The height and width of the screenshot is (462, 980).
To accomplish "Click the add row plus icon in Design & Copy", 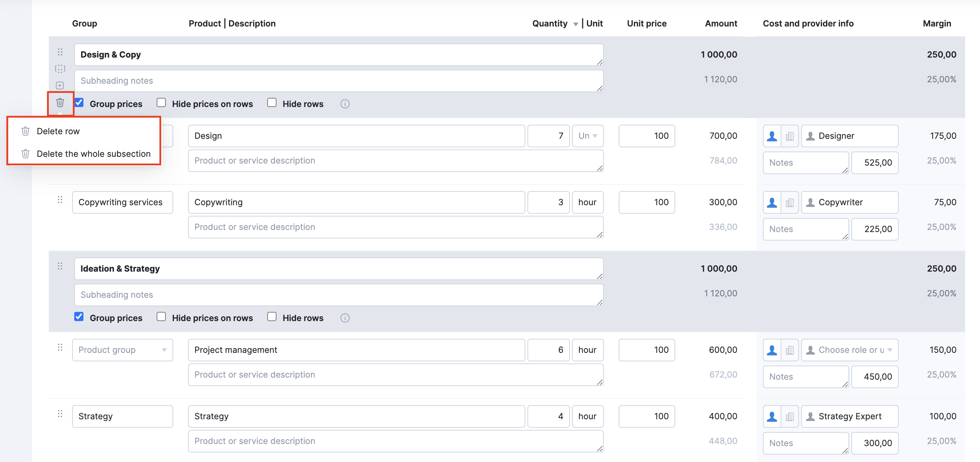I will (x=60, y=85).
